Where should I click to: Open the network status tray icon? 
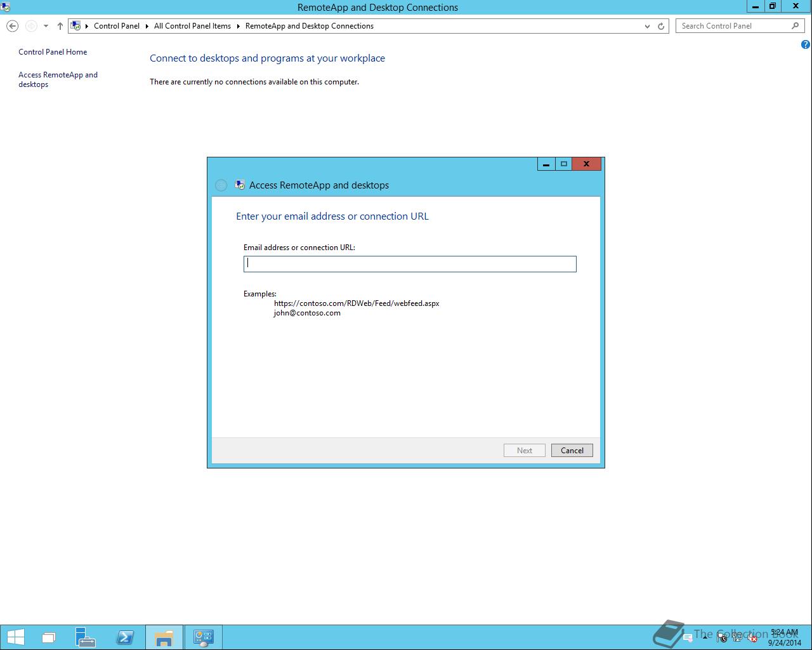737,638
